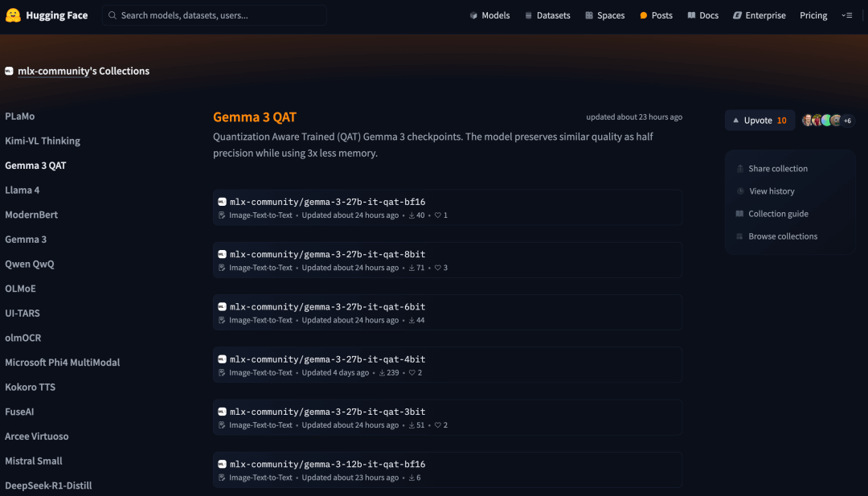Go to the Datasets section

pyautogui.click(x=547, y=15)
